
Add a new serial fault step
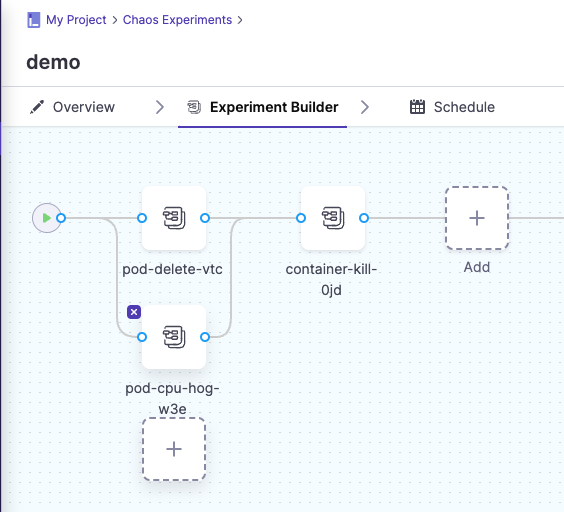click(477, 218)
